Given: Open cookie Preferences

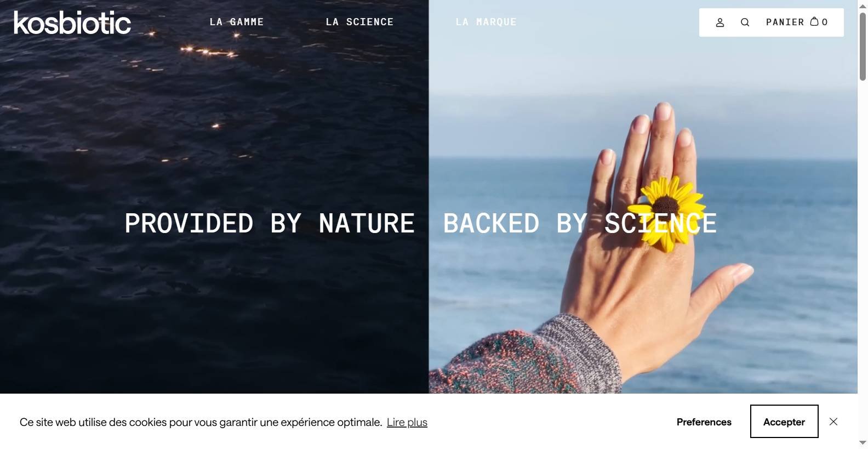Looking at the screenshot, I should tap(704, 422).
